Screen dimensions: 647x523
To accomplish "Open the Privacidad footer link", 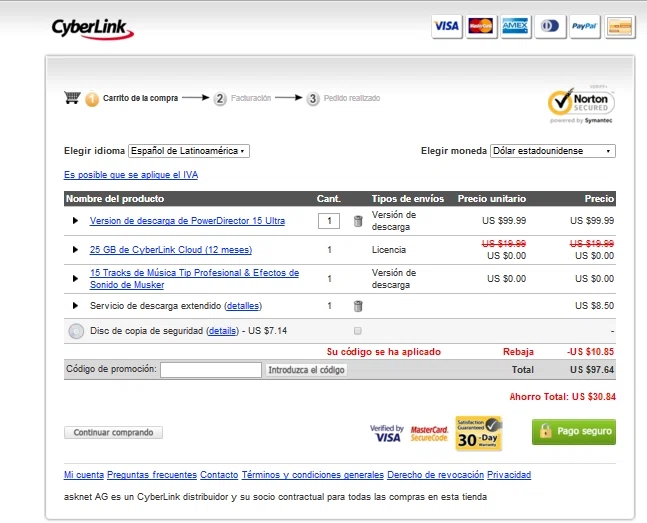I will coord(509,475).
